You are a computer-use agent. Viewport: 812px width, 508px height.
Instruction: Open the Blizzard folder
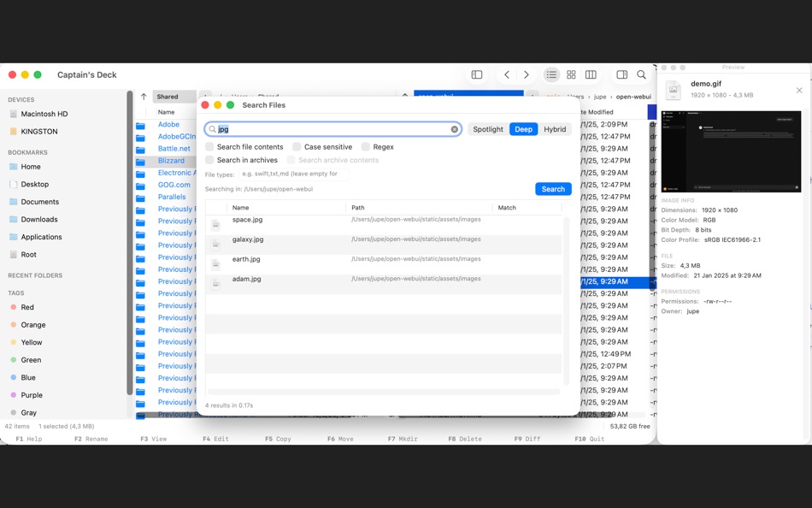tap(171, 161)
